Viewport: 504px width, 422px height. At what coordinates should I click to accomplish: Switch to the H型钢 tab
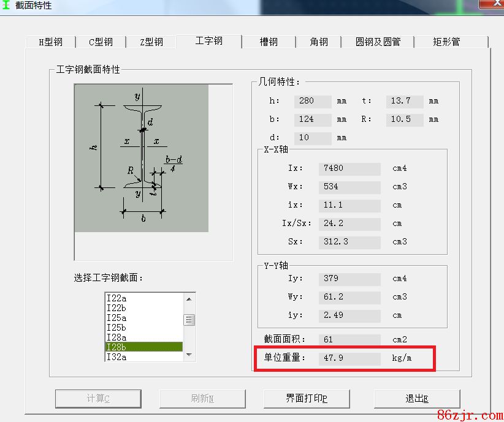pyautogui.click(x=51, y=42)
